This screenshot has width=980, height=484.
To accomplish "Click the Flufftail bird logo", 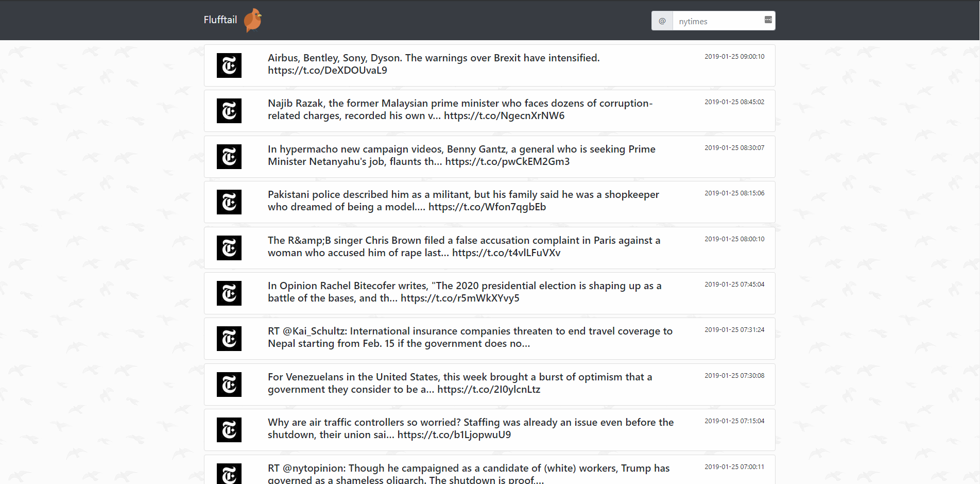I will click(x=253, y=20).
